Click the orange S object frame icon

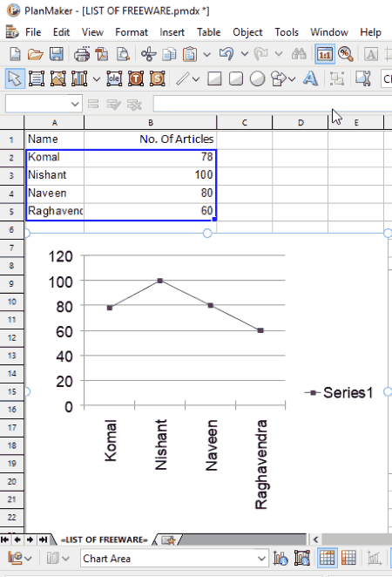(158, 78)
